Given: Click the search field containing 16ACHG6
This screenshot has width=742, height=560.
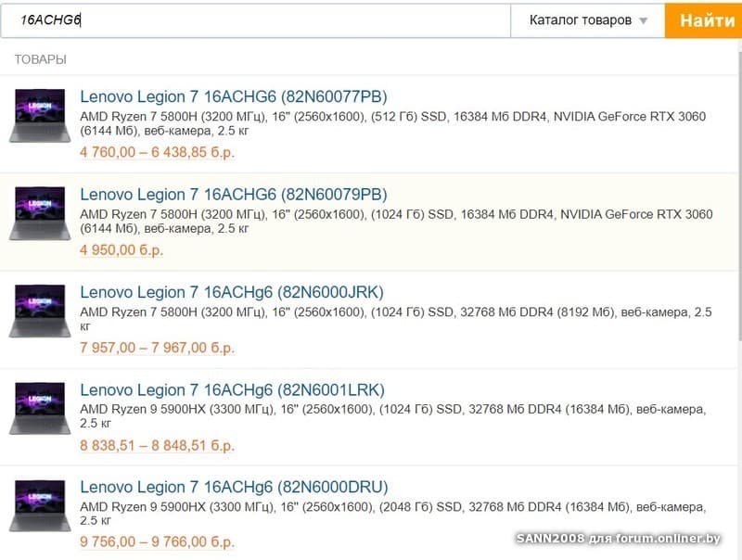Looking at the screenshot, I should coord(256,20).
